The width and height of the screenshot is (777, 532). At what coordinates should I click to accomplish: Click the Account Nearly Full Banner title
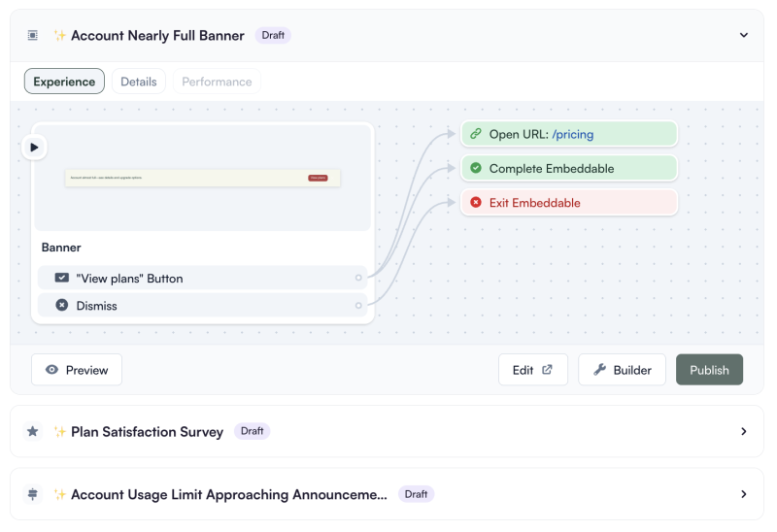coord(157,36)
